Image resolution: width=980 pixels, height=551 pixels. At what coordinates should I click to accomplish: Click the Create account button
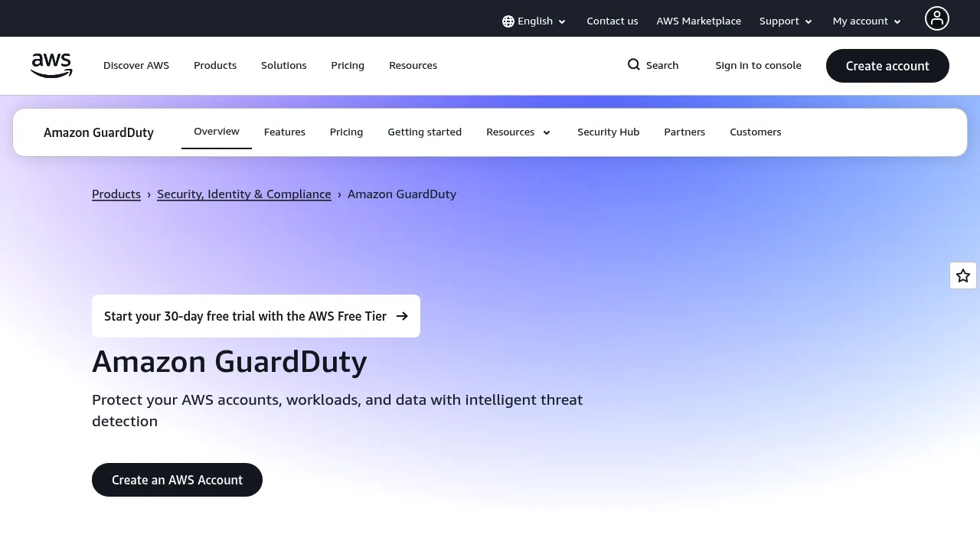887,66
